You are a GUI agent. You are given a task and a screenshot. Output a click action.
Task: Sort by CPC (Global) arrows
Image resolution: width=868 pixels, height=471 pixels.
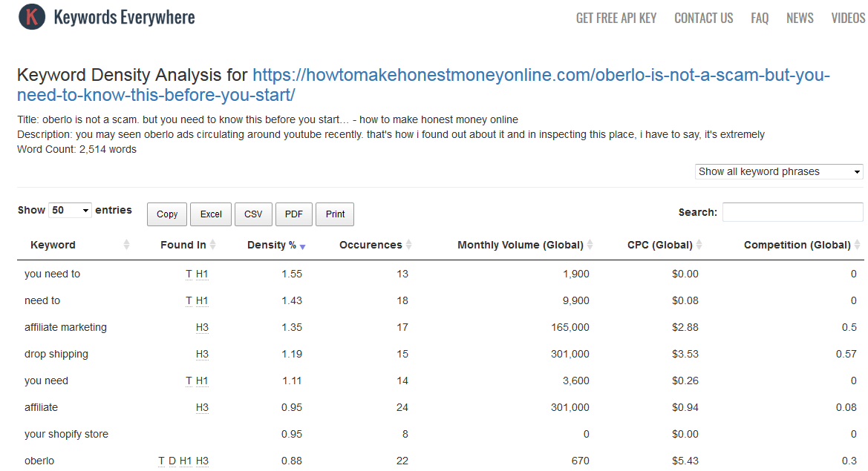pyautogui.click(x=699, y=245)
